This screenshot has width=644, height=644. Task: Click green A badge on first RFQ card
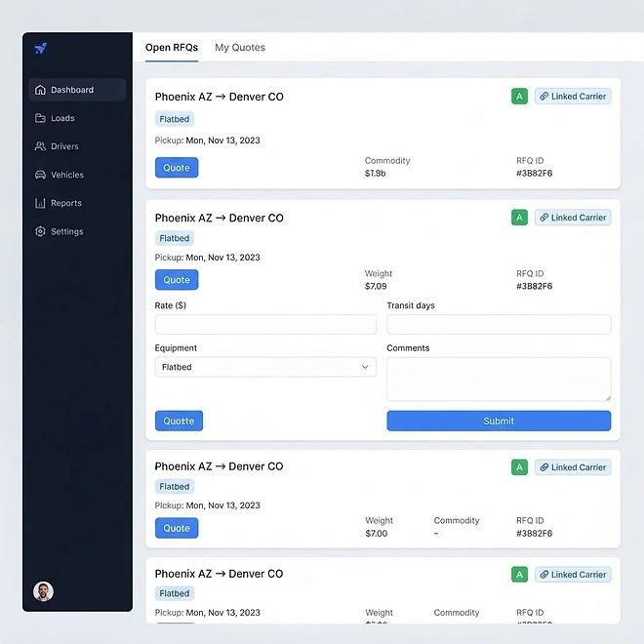pyautogui.click(x=519, y=96)
